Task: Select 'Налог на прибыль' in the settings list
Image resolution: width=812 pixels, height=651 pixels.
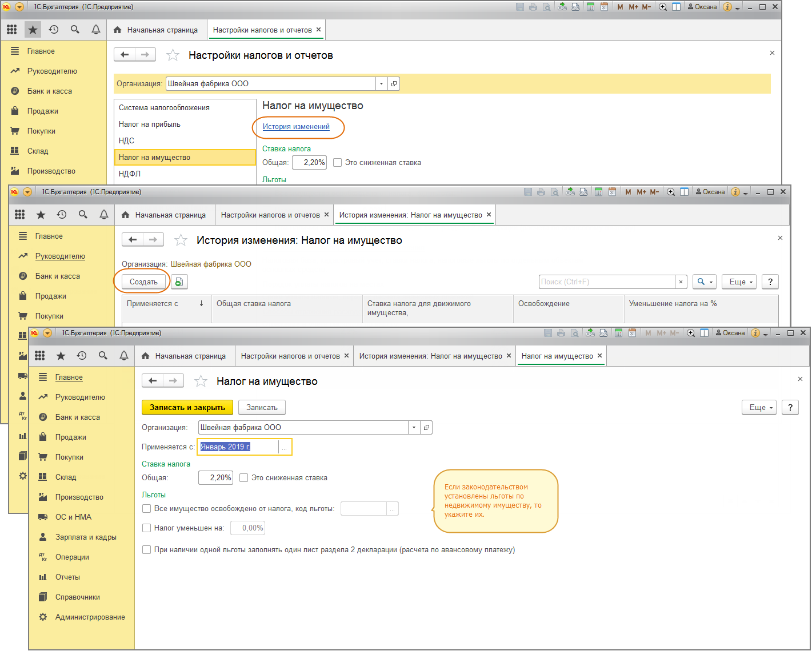Action: tap(150, 124)
